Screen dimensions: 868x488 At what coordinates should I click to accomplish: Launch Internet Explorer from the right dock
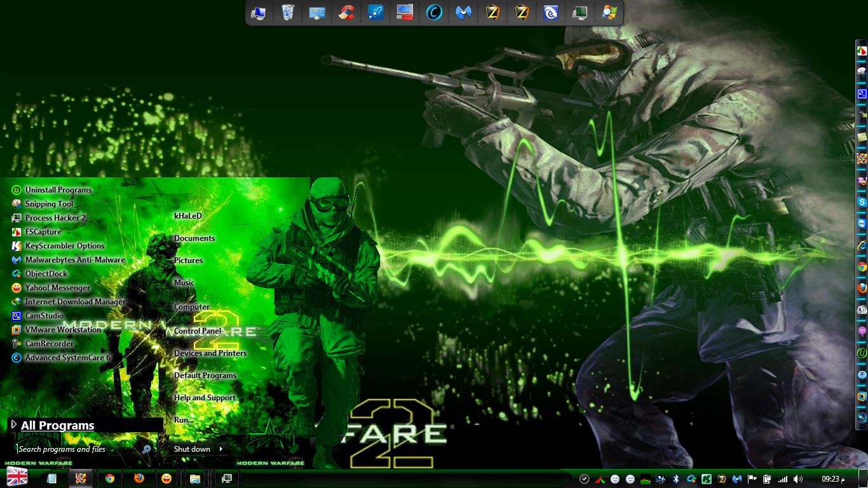pyautogui.click(x=862, y=245)
